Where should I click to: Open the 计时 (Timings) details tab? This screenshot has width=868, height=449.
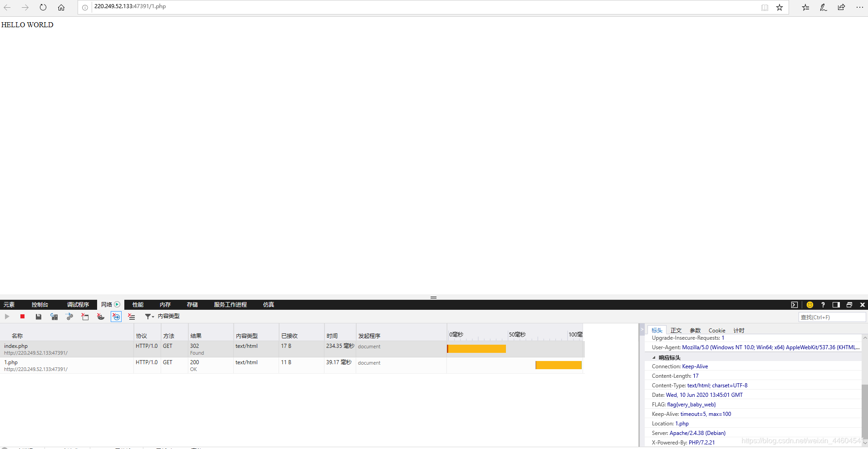click(x=739, y=330)
